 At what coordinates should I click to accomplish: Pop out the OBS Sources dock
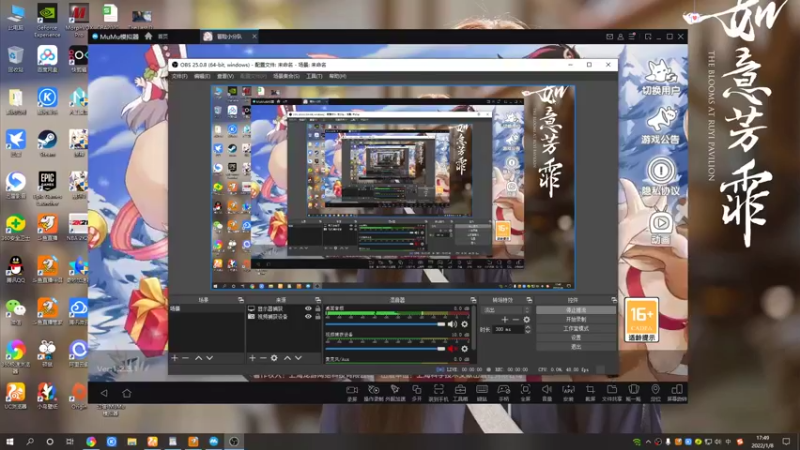tap(318, 300)
